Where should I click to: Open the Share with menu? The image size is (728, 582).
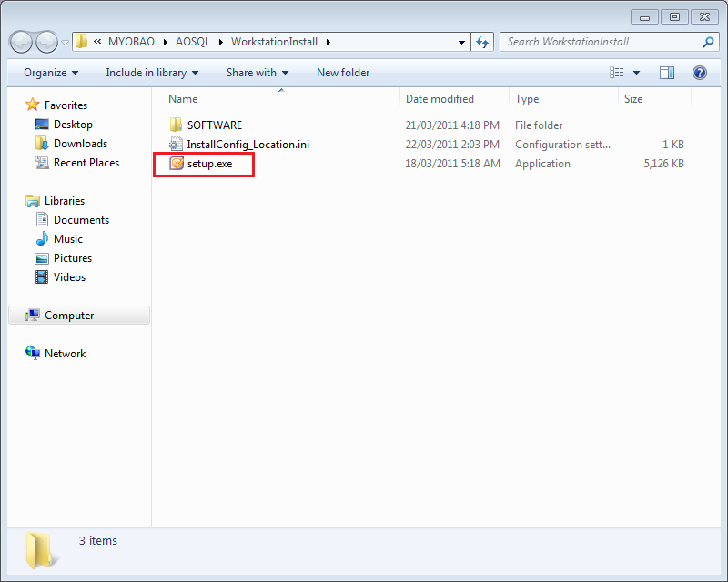click(x=257, y=73)
